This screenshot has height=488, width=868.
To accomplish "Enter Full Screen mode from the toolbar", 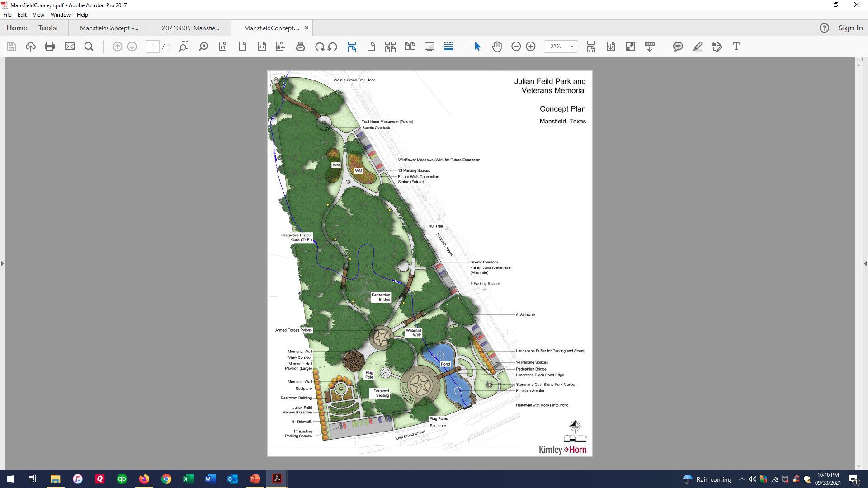I will pyautogui.click(x=429, y=47).
